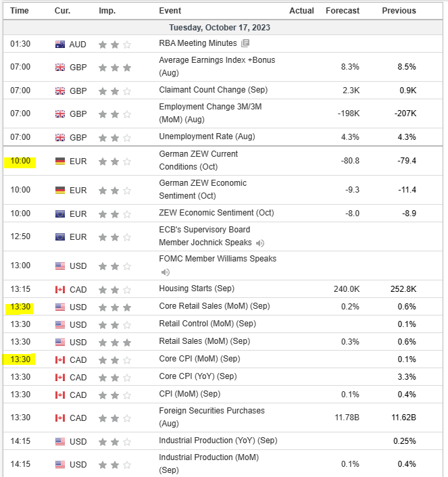Click the speaker icon under FOMC Member Williams Speaks
Image resolution: width=448 pixels, height=477 pixels.
click(165, 272)
